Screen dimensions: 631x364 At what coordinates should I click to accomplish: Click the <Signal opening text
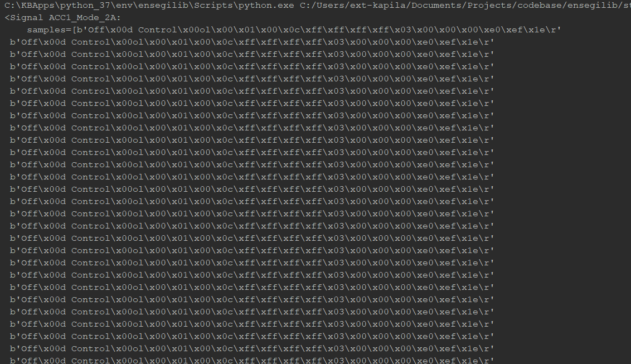pyautogui.click(x=24, y=18)
